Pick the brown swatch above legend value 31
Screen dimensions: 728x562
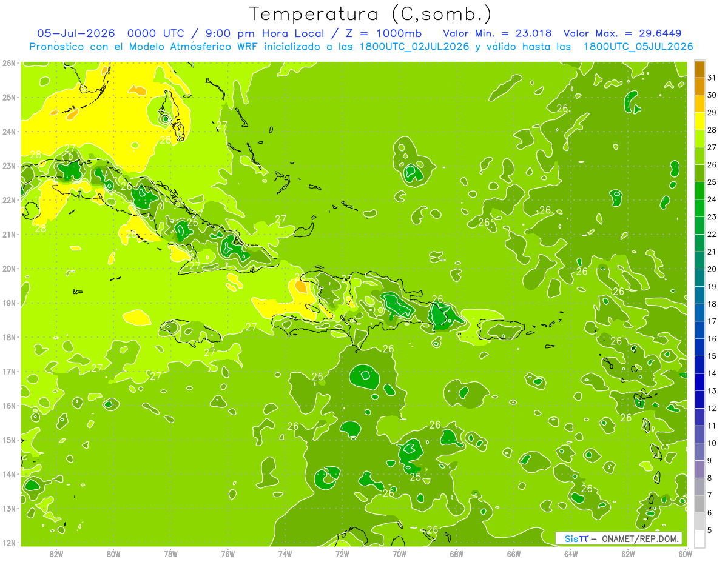tap(699, 69)
